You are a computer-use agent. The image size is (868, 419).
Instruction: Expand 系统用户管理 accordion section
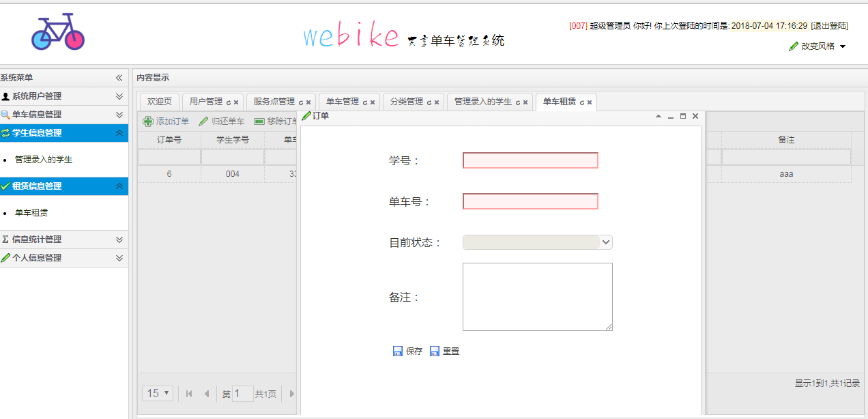[119, 96]
